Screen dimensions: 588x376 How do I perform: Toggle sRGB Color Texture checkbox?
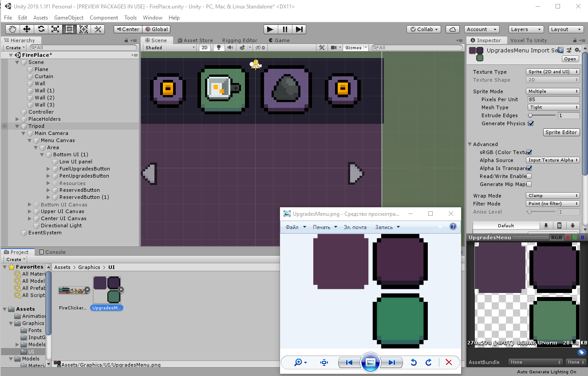click(529, 152)
